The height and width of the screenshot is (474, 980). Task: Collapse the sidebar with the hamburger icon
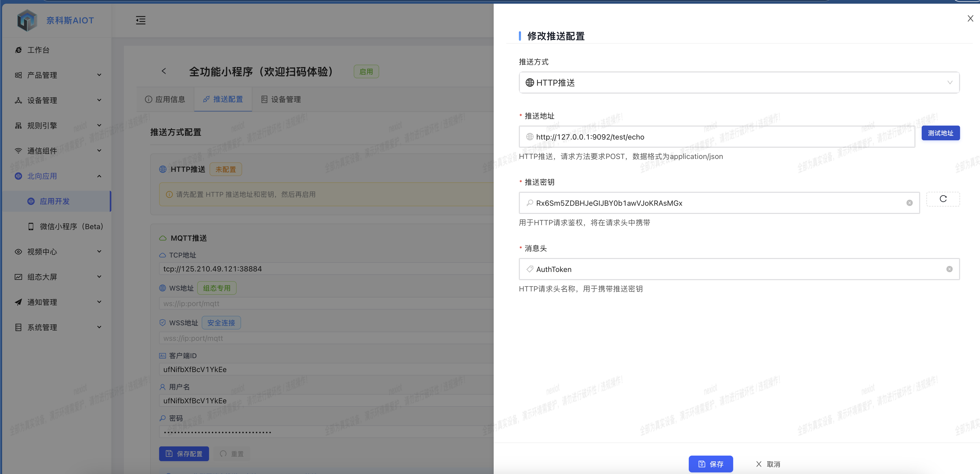[140, 20]
